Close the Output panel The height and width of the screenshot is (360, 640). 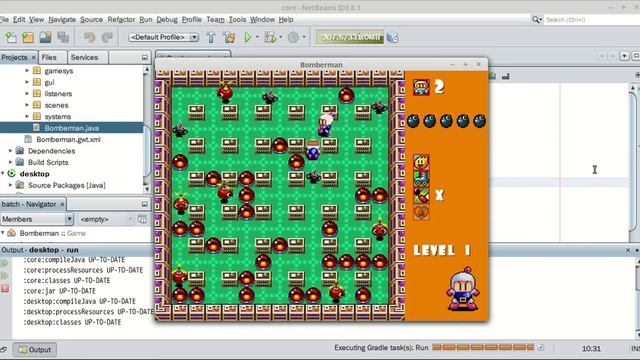628,250
